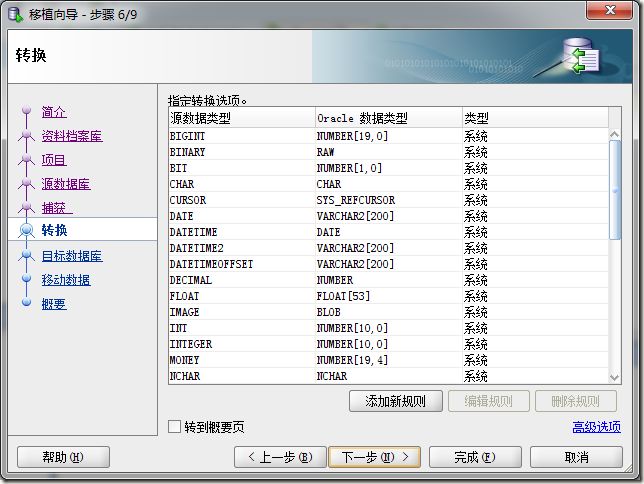
Task: Select the MONEY row
Action: click(x=389, y=360)
